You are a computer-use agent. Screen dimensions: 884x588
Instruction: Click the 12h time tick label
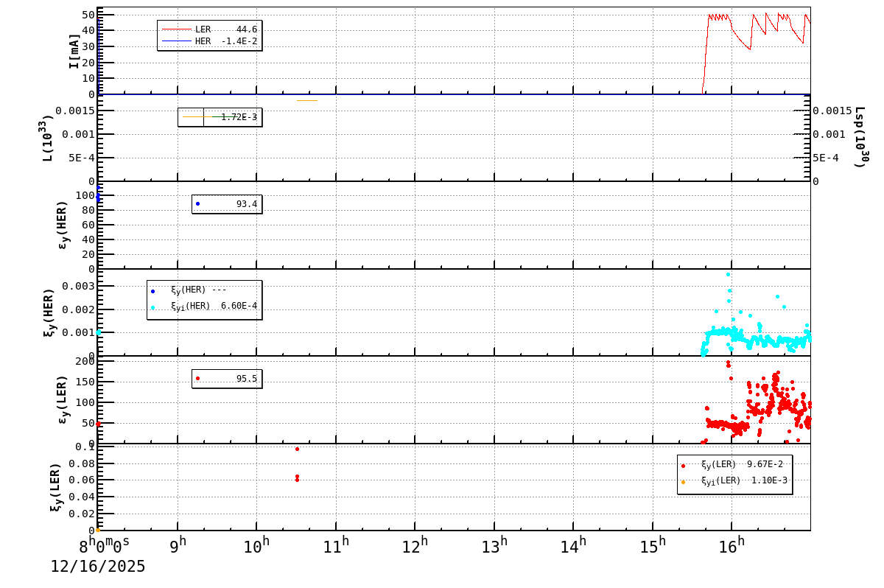click(x=415, y=547)
